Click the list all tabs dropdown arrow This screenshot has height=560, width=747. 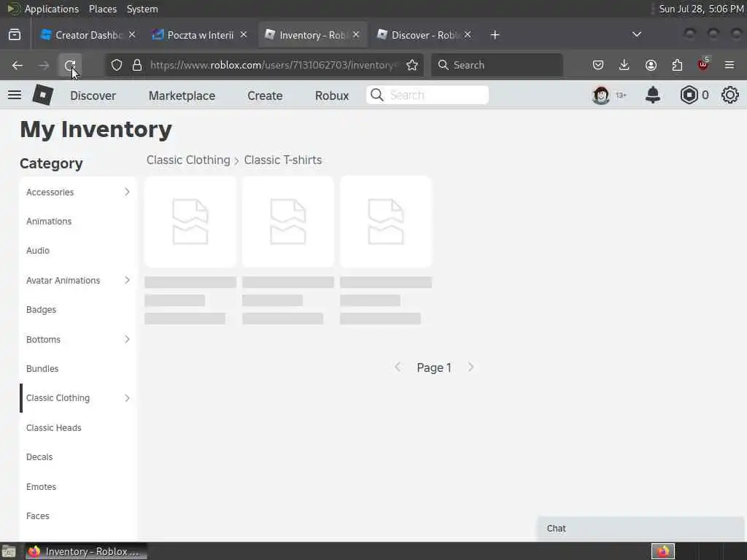(636, 34)
